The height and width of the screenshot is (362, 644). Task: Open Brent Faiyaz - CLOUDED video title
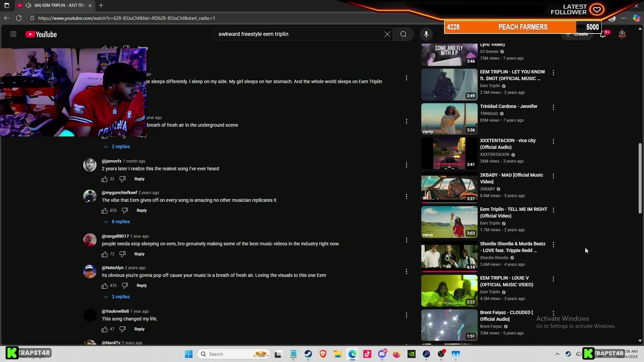[507, 316]
